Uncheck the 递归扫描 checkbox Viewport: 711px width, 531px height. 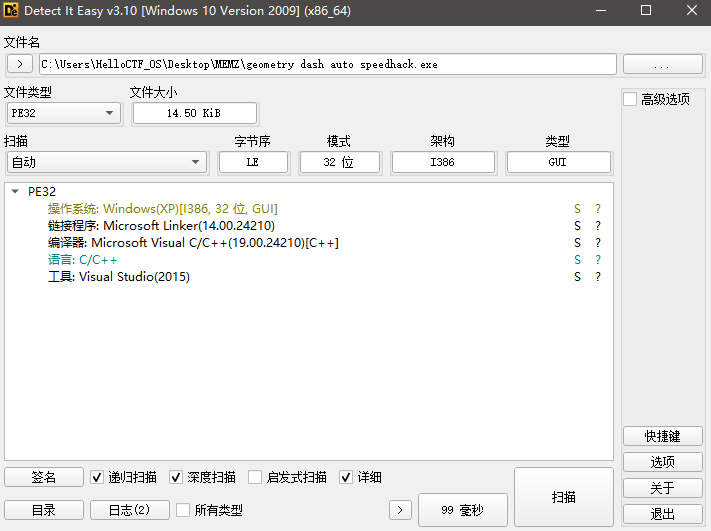pos(97,477)
